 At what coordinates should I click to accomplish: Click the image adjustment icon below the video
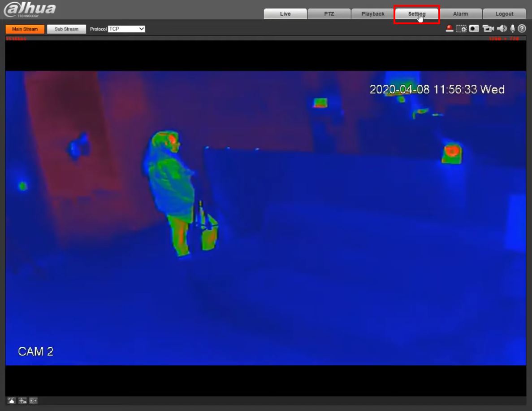tap(12, 401)
